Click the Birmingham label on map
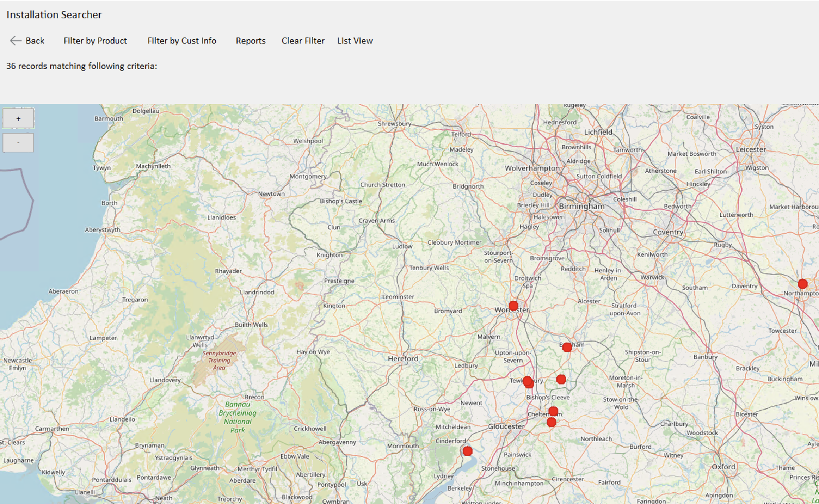This screenshot has width=819, height=504. pos(581,206)
